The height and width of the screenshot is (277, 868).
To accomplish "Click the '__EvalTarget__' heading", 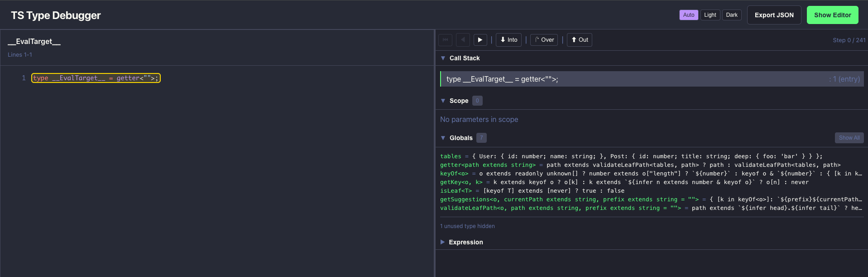I will pyautogui.click(x=34, y=41).
